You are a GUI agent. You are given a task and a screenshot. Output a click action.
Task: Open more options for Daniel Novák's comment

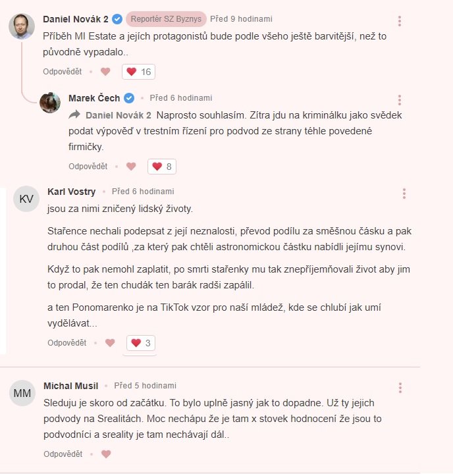click(x=399, y=21)
